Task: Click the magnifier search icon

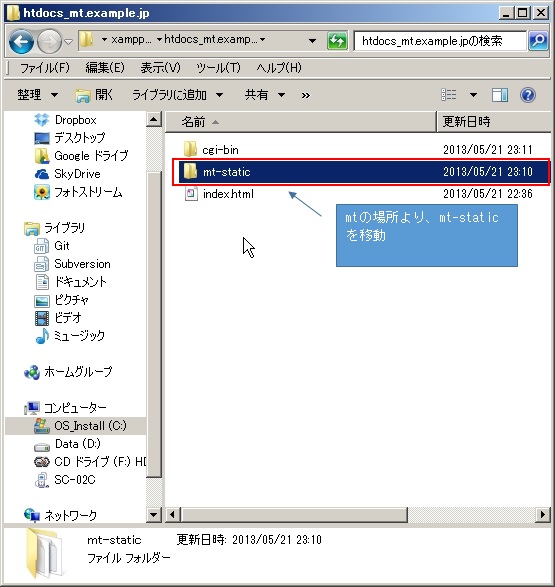Action: (x=538, y=40)
